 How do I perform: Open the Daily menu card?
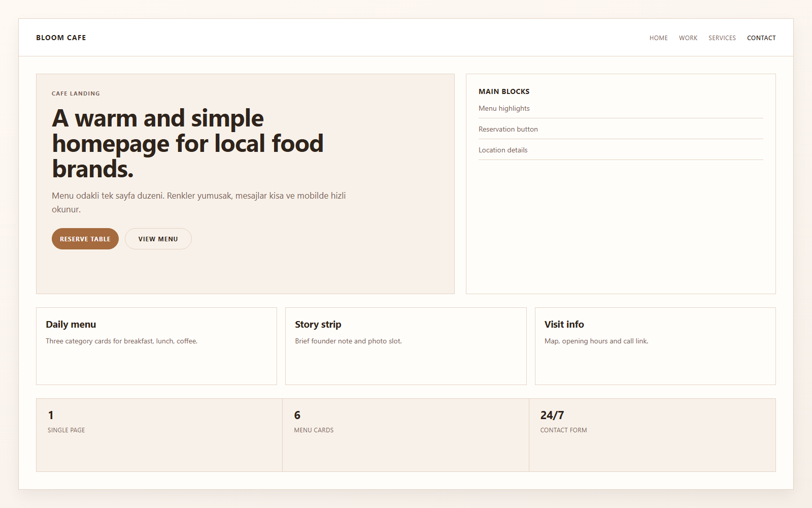click(156, 346)
